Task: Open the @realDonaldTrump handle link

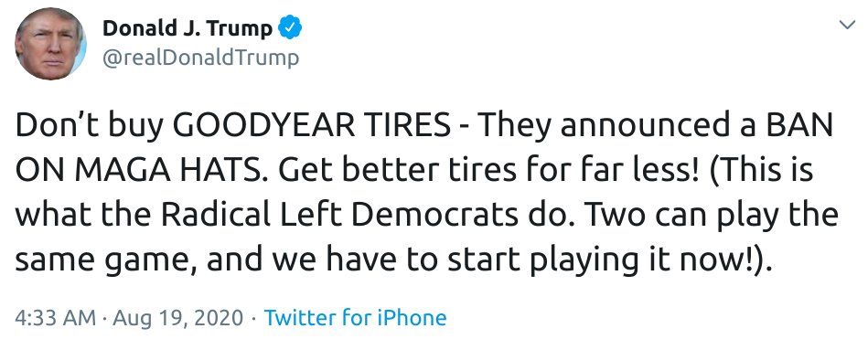Action: coord(201,58)
